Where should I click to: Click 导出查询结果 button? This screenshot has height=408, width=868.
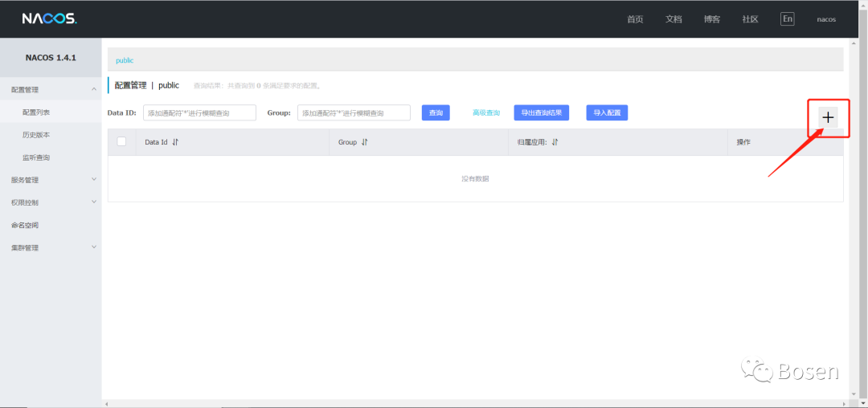542,112
